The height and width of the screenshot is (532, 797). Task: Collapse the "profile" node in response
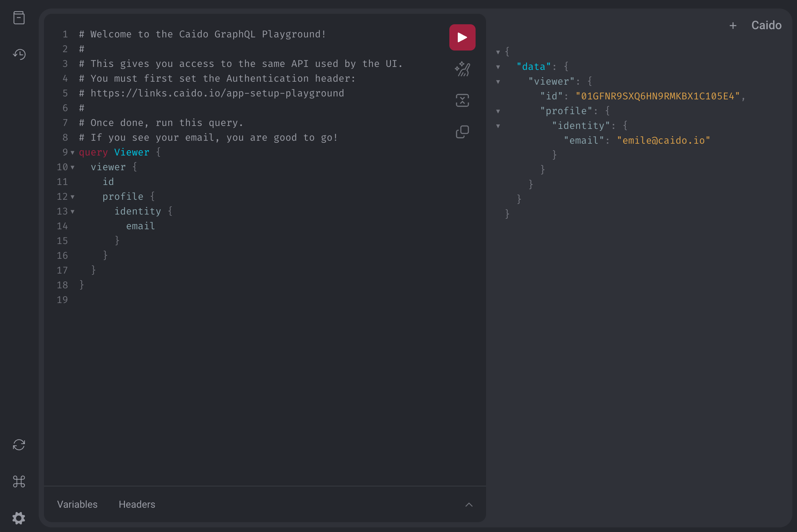[498, 111]
